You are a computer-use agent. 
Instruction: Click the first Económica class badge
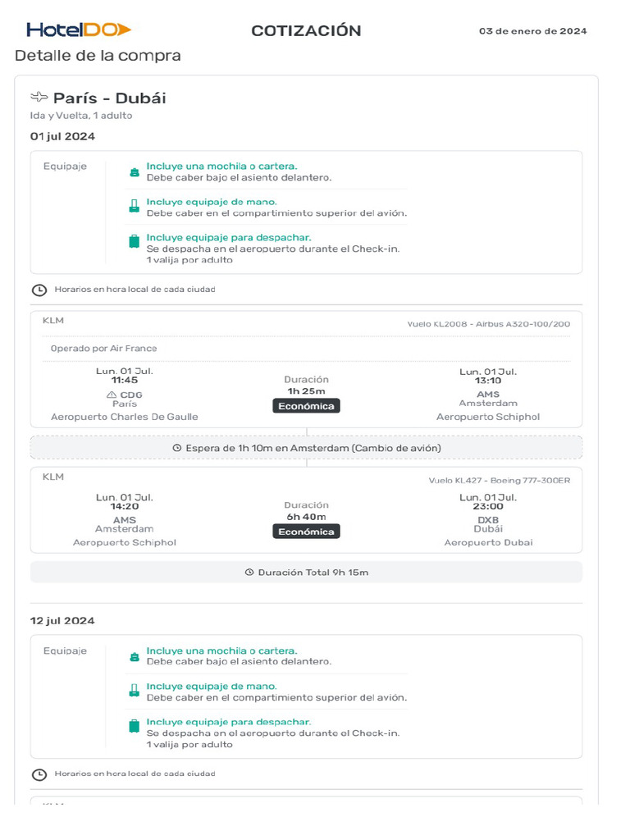click(306, 405)
